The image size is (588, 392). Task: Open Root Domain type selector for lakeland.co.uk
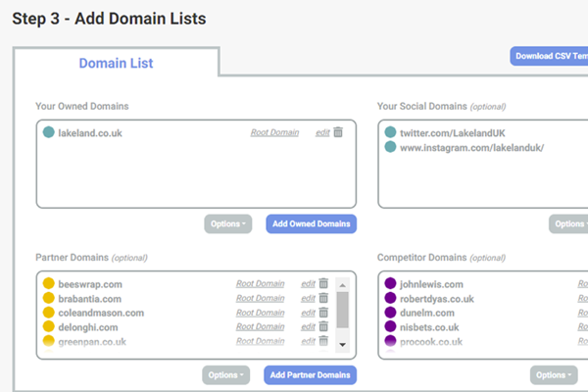pyautogui.click(x=274, y=132)
